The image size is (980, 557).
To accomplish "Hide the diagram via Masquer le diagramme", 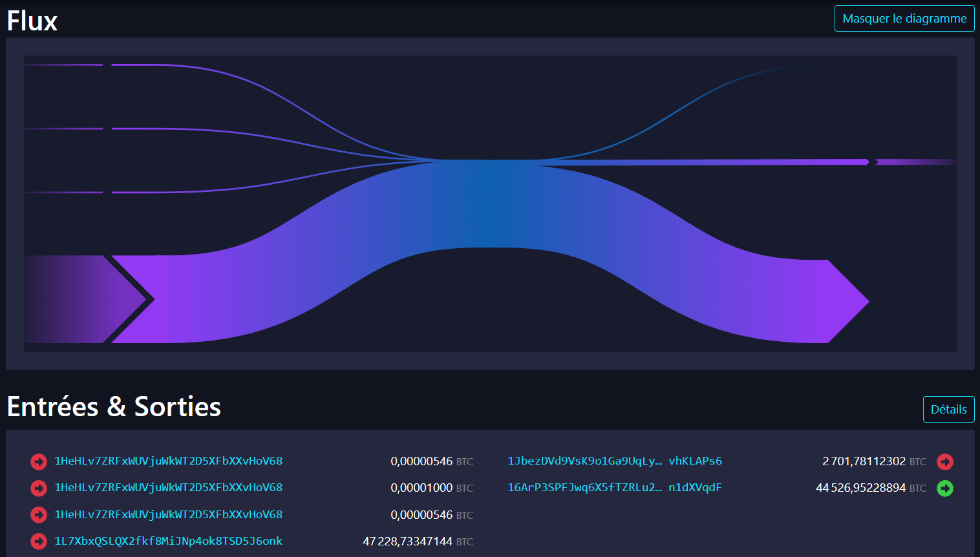I will coord(904,18).
